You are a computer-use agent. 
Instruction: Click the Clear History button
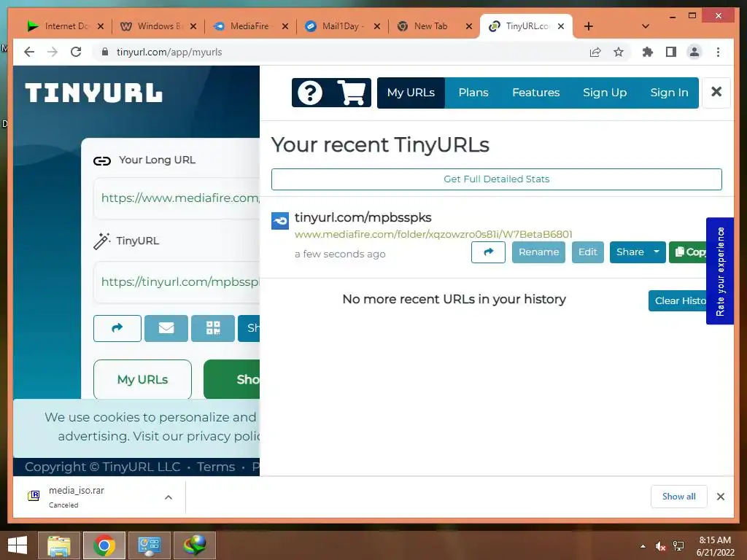click(x=677, y=300)
